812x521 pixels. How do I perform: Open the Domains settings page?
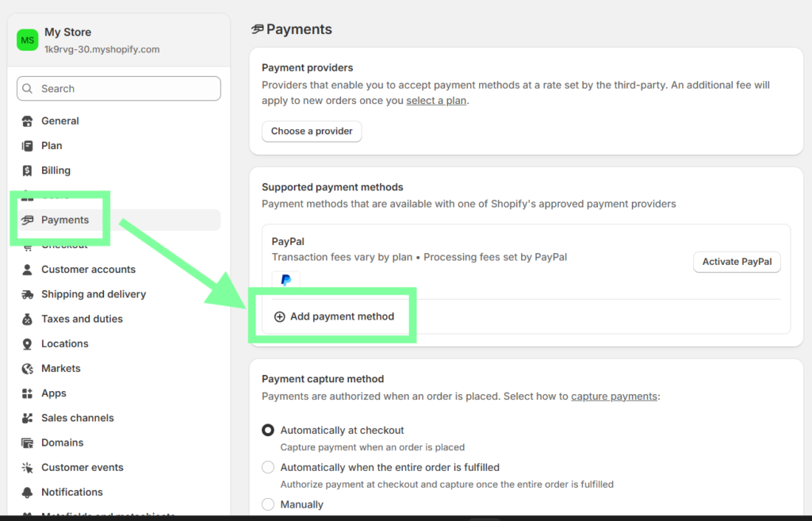63,442
